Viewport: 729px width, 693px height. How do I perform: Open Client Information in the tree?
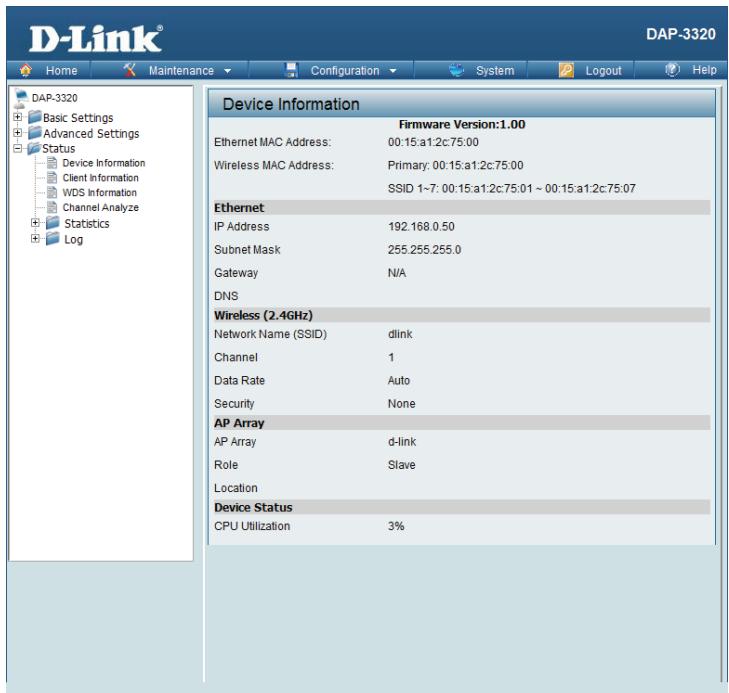pos(100,178)
